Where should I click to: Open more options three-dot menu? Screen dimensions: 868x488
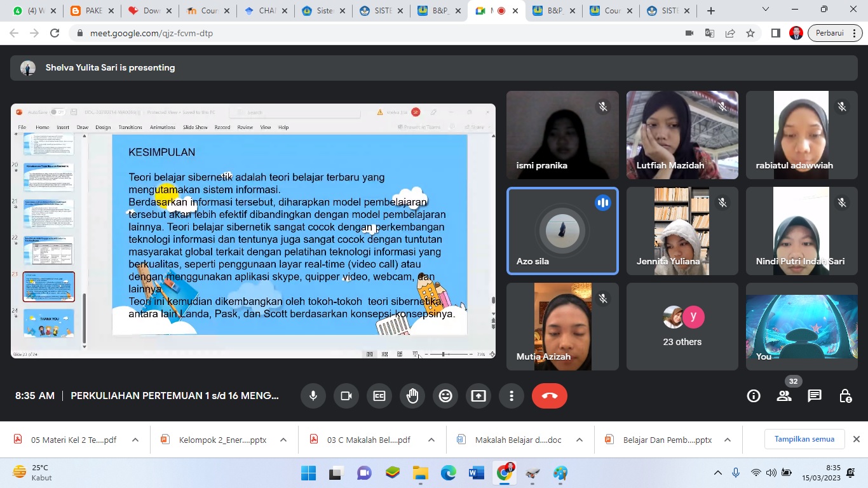[x=512, y=396]
